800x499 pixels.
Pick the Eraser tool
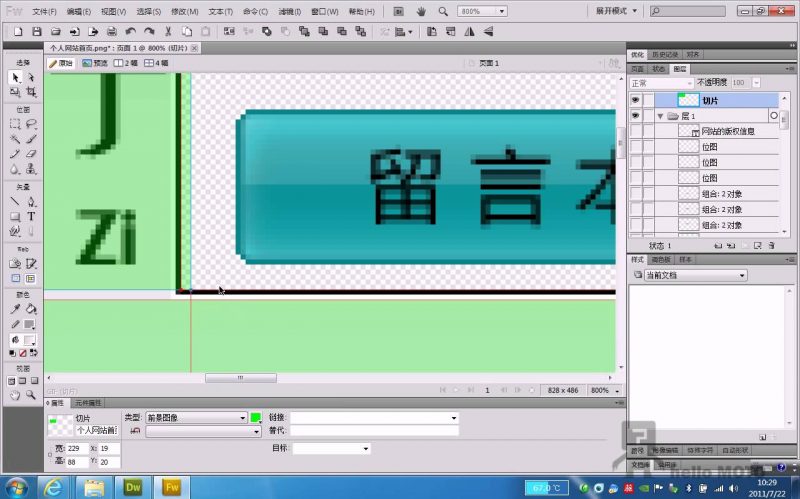pyautogui.click(x=30, y=154)
